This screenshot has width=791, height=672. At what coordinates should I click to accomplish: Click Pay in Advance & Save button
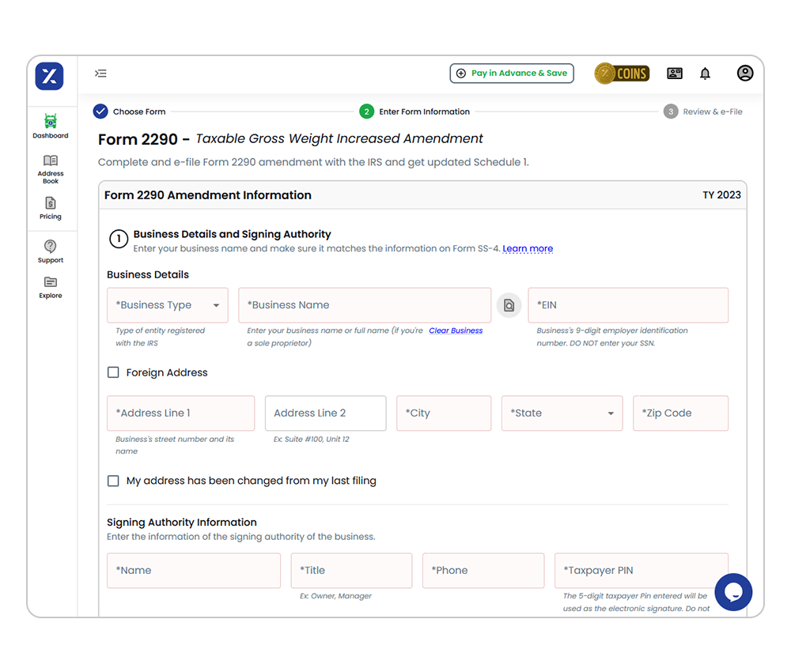(x=512, y=73)
